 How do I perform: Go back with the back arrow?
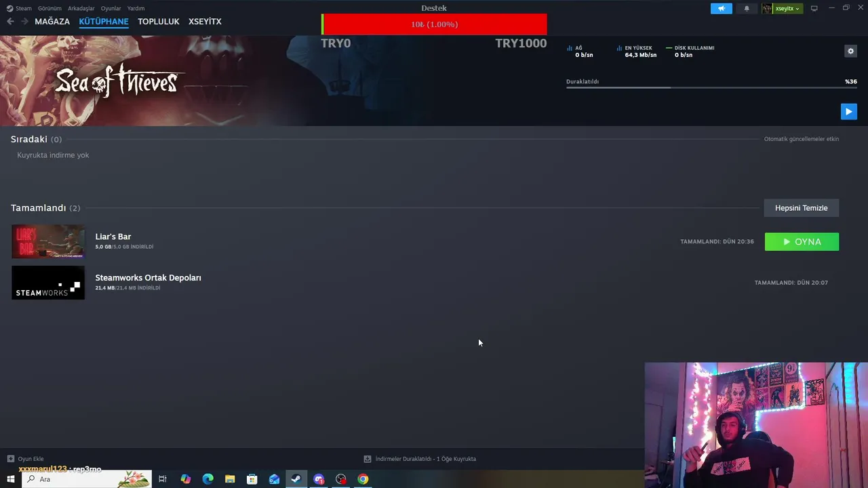click(x=10, y=22)
